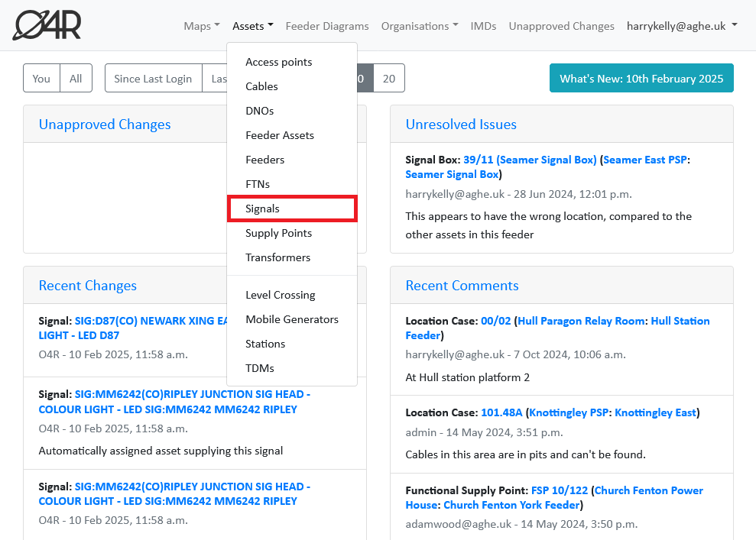Follow the Seamer East PSP link
The height and width of the screenshot is (540, 756).
coord(645,160)
